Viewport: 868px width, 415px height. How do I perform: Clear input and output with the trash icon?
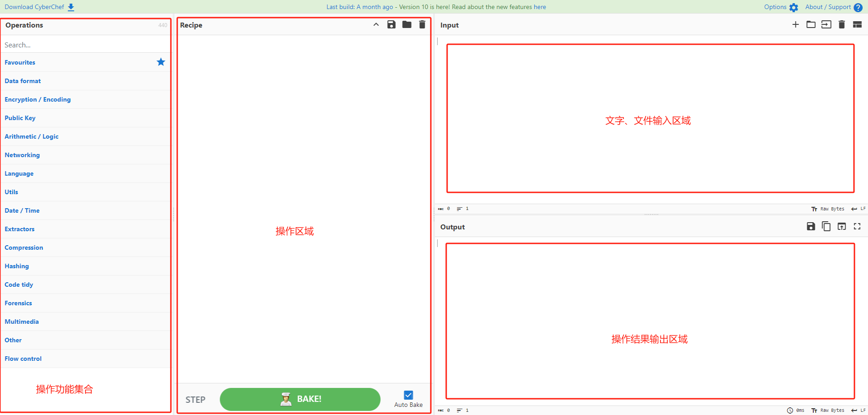[x=842, y=25]
